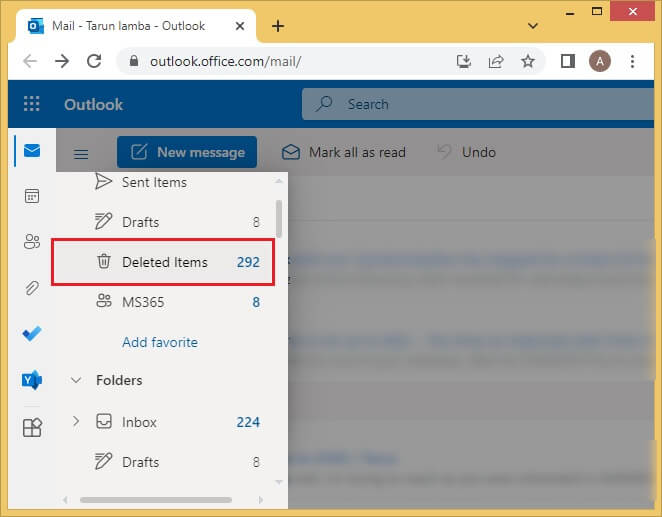Open a new browser tab
This screenshot has width=662, height=517.
278,26
